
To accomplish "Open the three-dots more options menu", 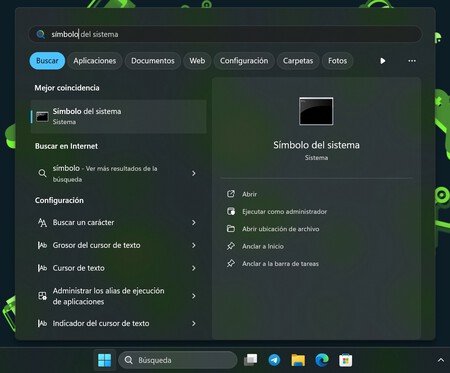I will click(412, 61).
